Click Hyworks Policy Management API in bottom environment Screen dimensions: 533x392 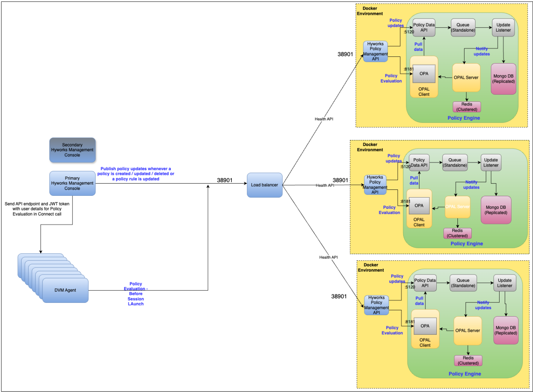pos(376,305)
